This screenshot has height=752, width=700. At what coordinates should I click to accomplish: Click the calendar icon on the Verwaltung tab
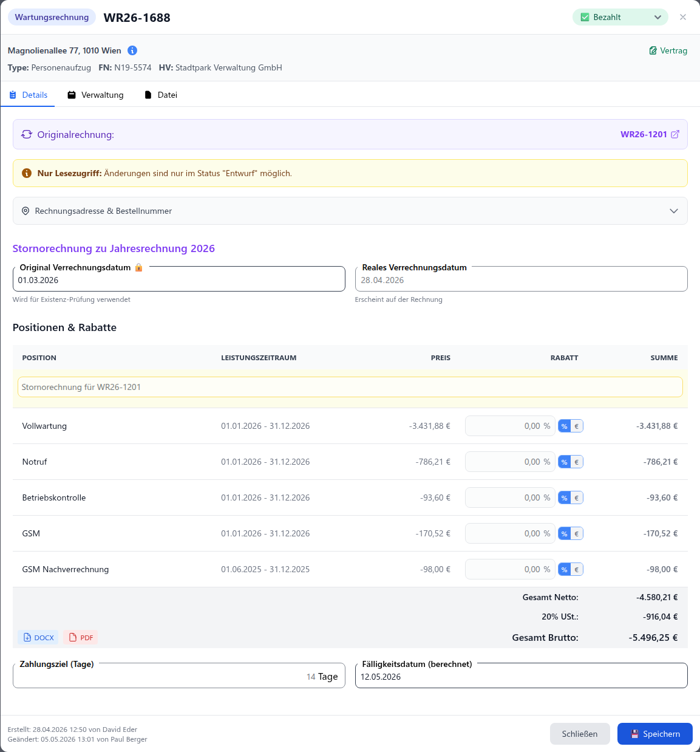pyautogui.click(x=72, y=95)
